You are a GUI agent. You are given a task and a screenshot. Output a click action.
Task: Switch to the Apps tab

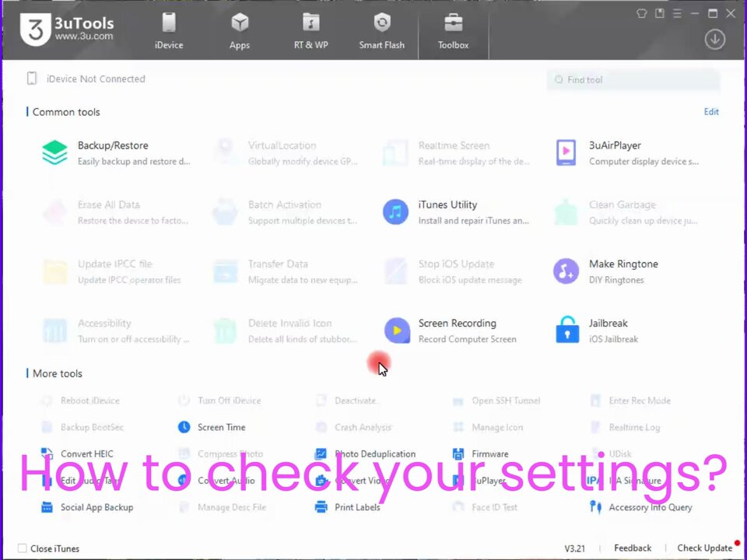tap(240, 31)
